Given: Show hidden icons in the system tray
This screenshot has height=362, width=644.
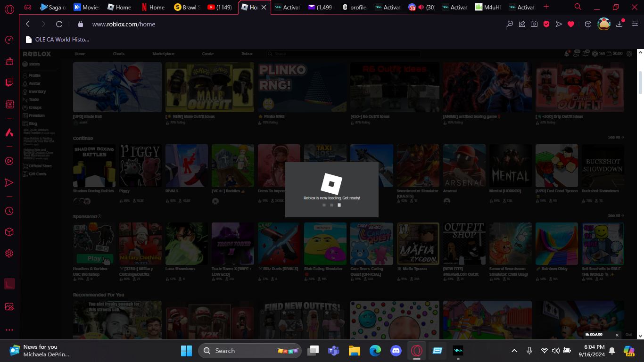Looking at the screenshot, I should (x=514, y=351).
